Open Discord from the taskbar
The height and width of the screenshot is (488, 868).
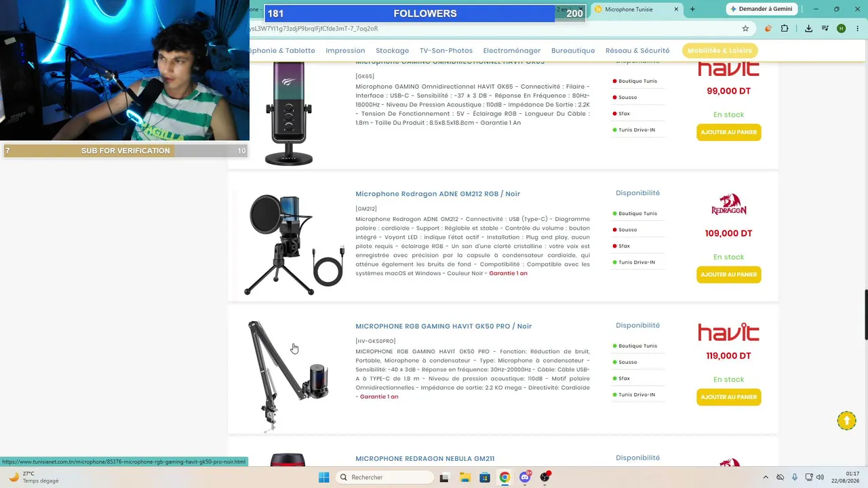pyautogui.click(x=525, y=477)
